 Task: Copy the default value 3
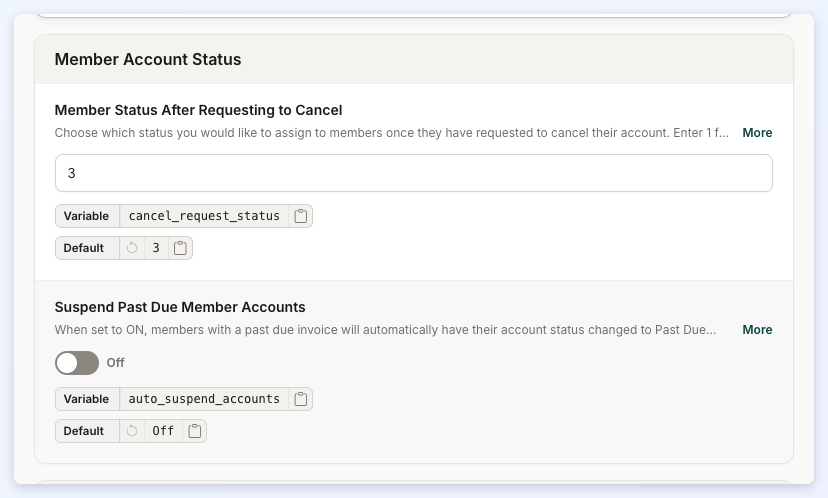180,248
